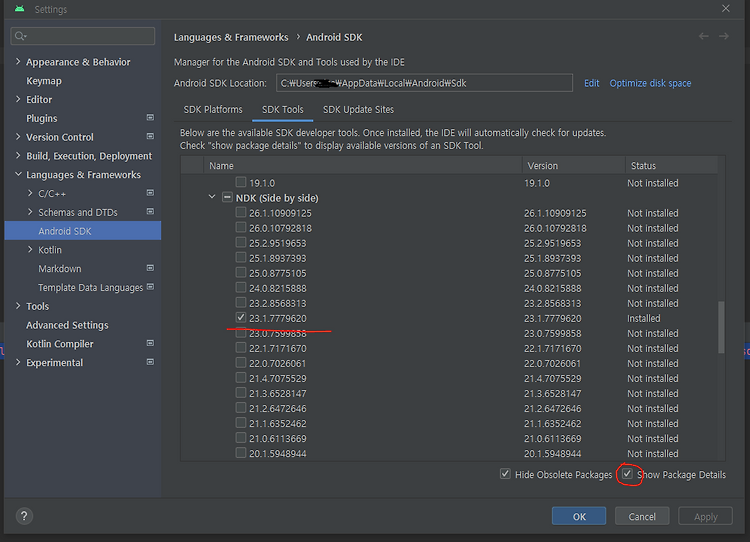This screenshot has height=542, width=750.
Task: Expand the Editor section
Action: coord(18,99)
